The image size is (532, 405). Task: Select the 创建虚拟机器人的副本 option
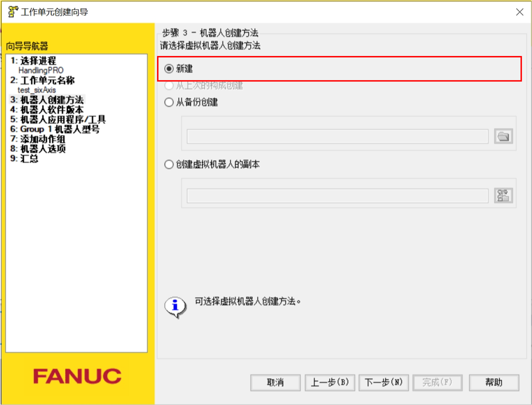pos(169,164)
